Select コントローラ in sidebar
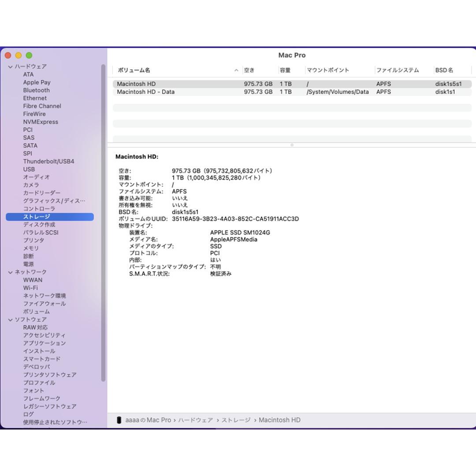Image resolution: width=476 pixels, height=476 pixels. [x=39, y=208]
